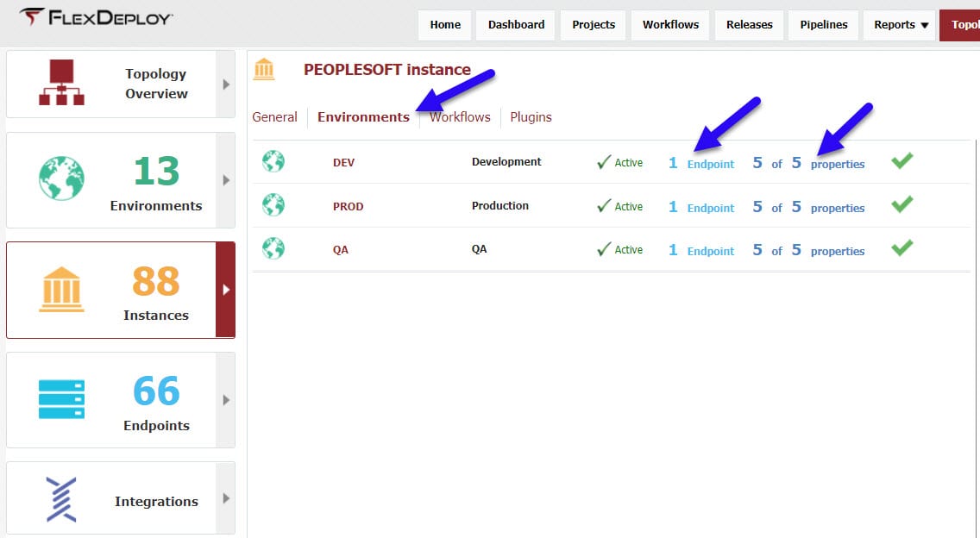
Task: Click the QA description in the QA row
Action: (479, 248)
